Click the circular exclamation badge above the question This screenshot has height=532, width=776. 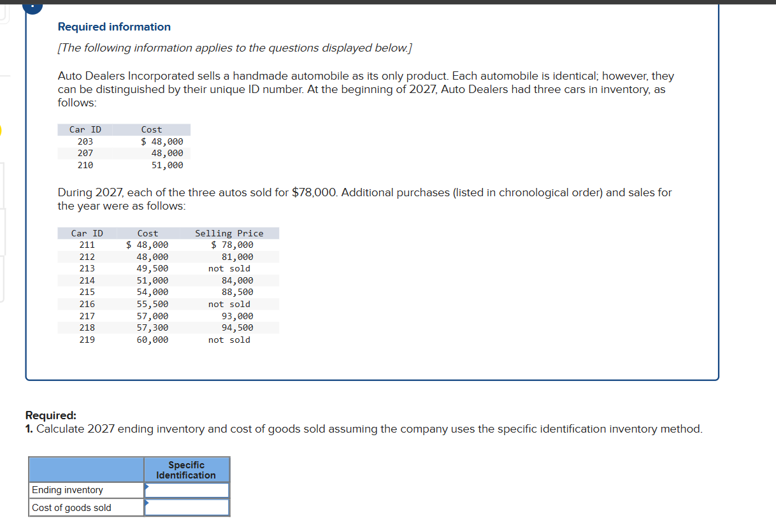coord(32,7)
